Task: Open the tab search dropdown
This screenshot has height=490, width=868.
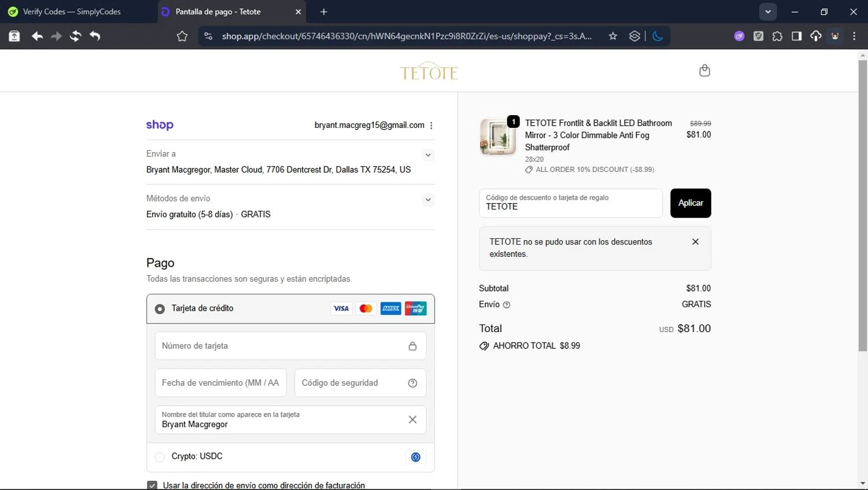Action: point(768,12)
